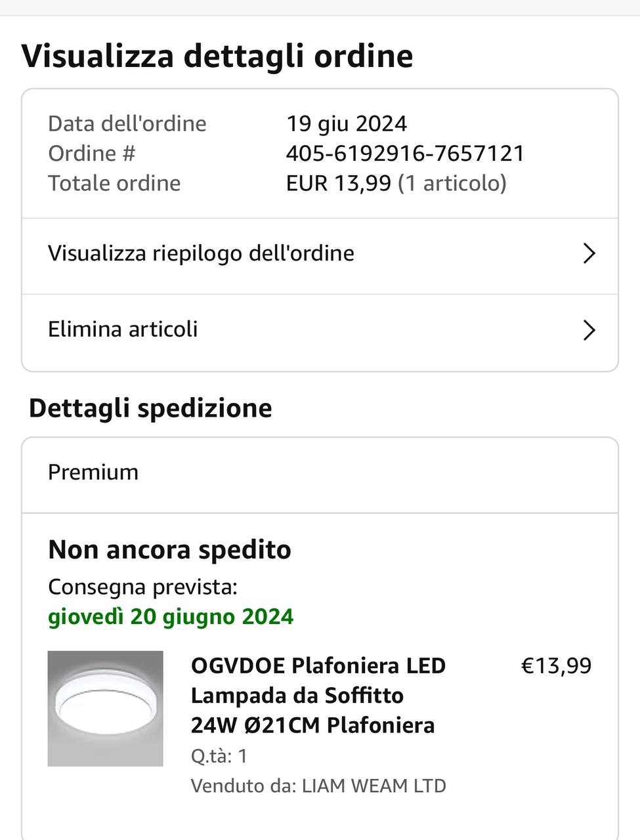This screenshot has height=840, width=640.
Task: Click the €13,99 item price
Action: click(x=556, y=665)
